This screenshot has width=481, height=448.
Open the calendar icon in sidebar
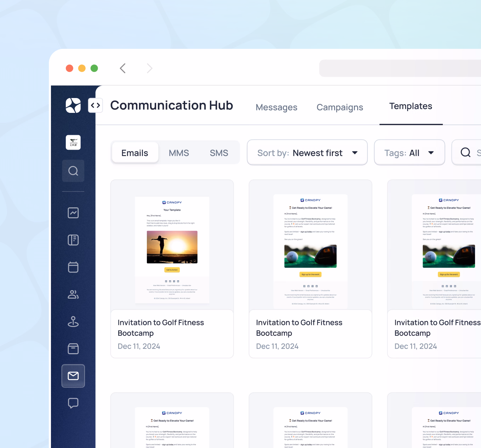point(73,267)
